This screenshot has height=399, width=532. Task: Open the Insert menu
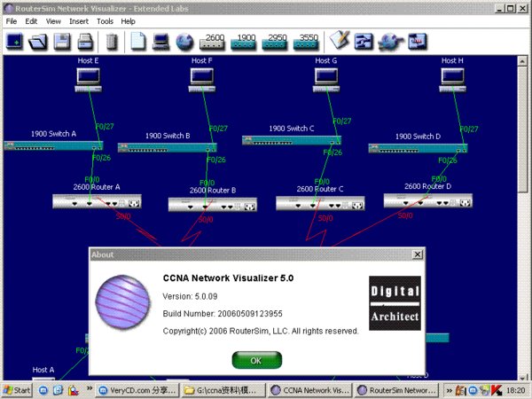click(78, 20)
